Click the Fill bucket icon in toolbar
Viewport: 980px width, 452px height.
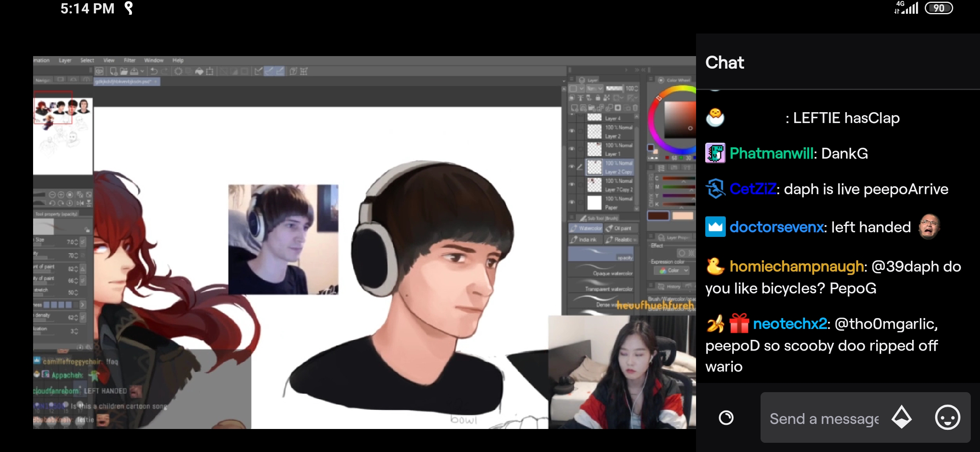[x=199, y=72]
